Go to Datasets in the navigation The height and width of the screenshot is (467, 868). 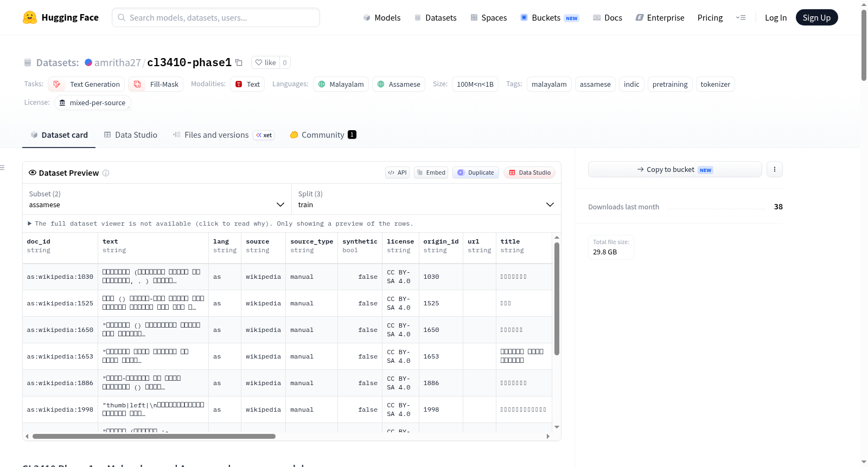(x=435, y=17)
